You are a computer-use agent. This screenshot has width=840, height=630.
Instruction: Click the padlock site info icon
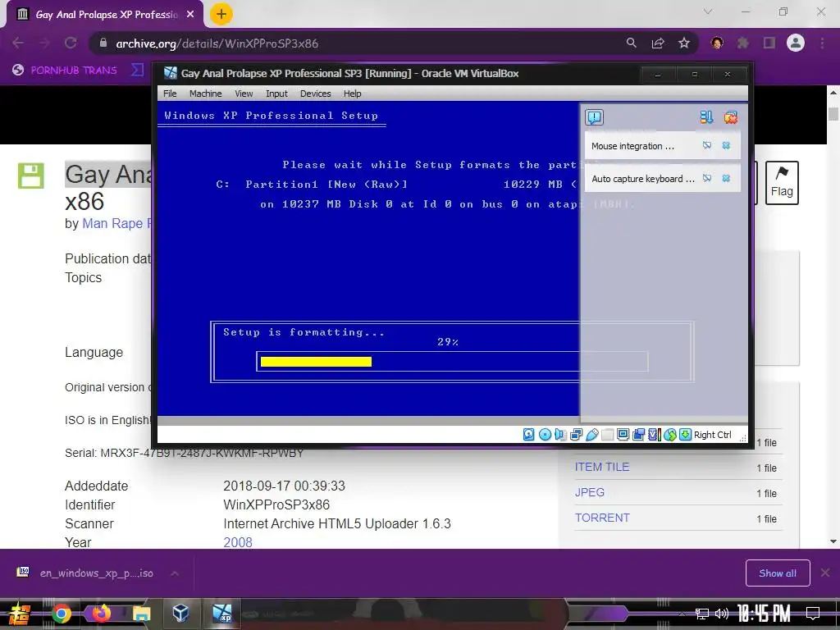103,43
